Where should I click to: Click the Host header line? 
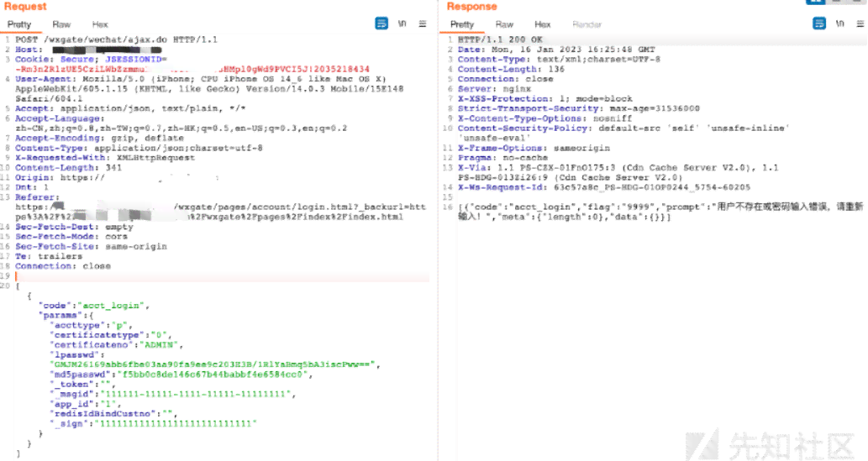pyautogui.click(x=88, y=50)
